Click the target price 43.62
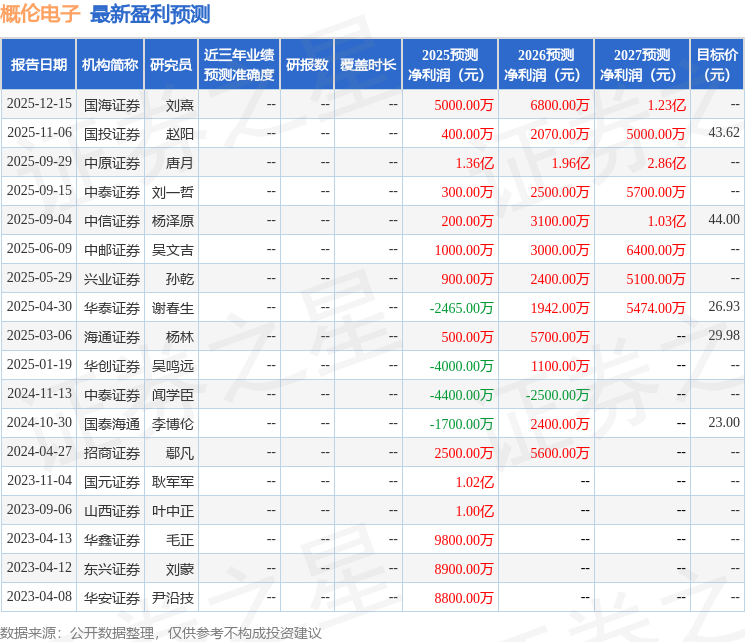The height and width of the screenshot is (642, 745). [x=724, y=132]
